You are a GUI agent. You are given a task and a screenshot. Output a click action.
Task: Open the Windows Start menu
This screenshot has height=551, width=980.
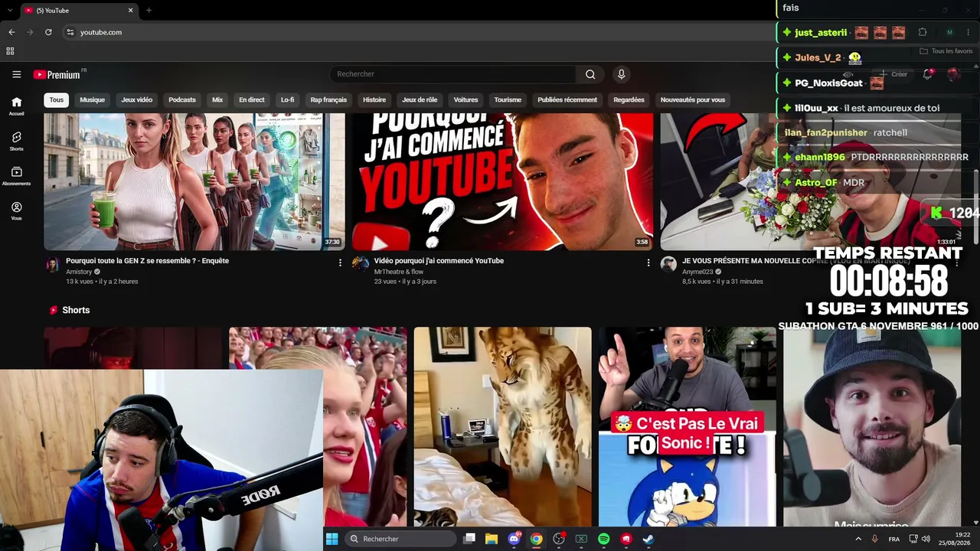pyautogui.click(x=332, y=539)
